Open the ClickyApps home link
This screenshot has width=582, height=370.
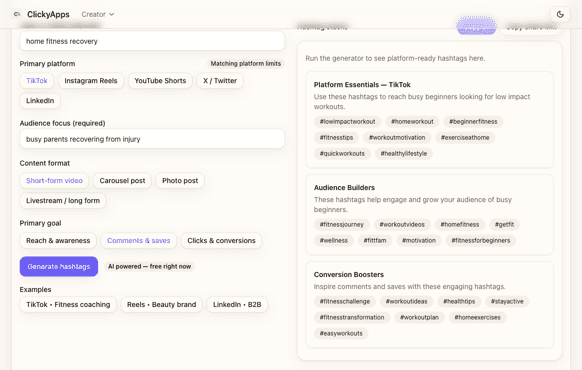tap(48, 14)
